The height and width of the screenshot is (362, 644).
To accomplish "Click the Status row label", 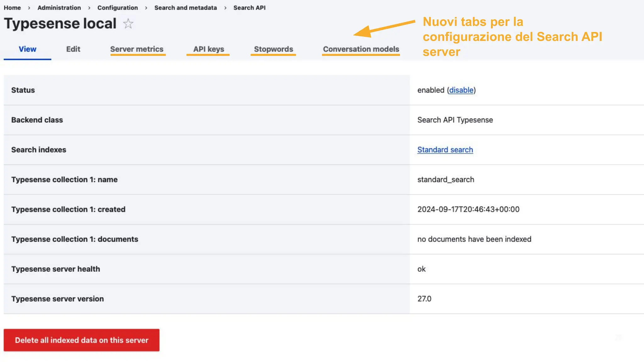I will (23, 90).
